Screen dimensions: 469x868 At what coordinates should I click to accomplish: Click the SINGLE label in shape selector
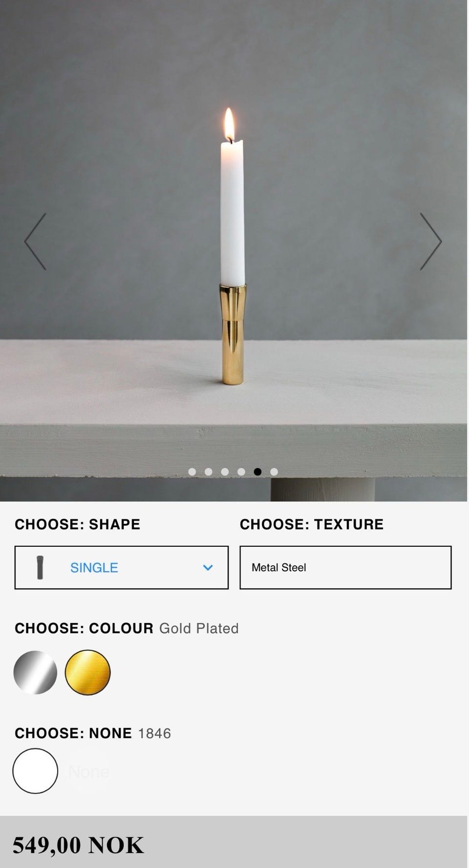point(94,568)
